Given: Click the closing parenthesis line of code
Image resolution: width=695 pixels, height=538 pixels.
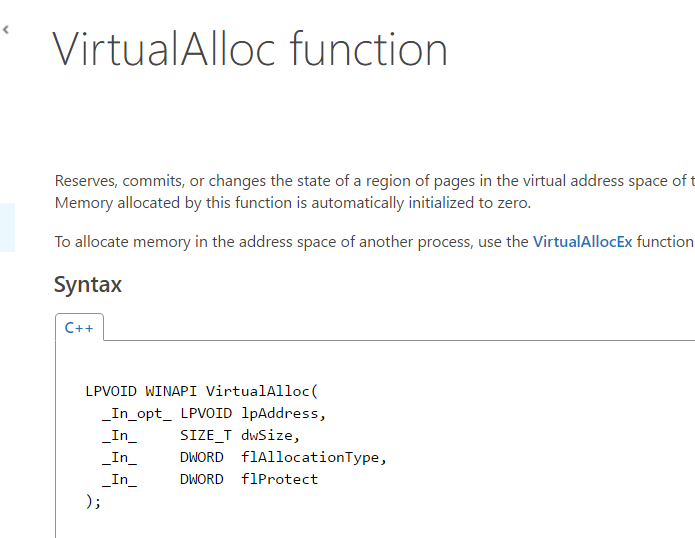Looking at the screenshot, I should (x=94, y=501).
